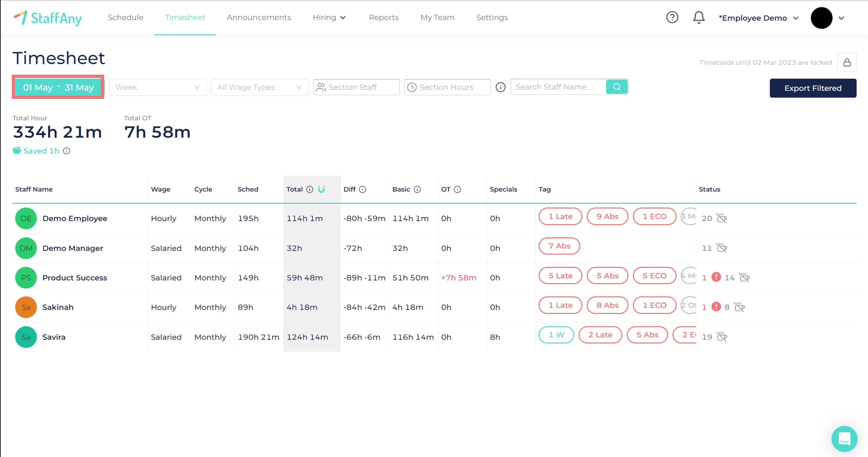Open the chat support bubble
The width and height of the screenshot is (868, 457).
(844, 438)
